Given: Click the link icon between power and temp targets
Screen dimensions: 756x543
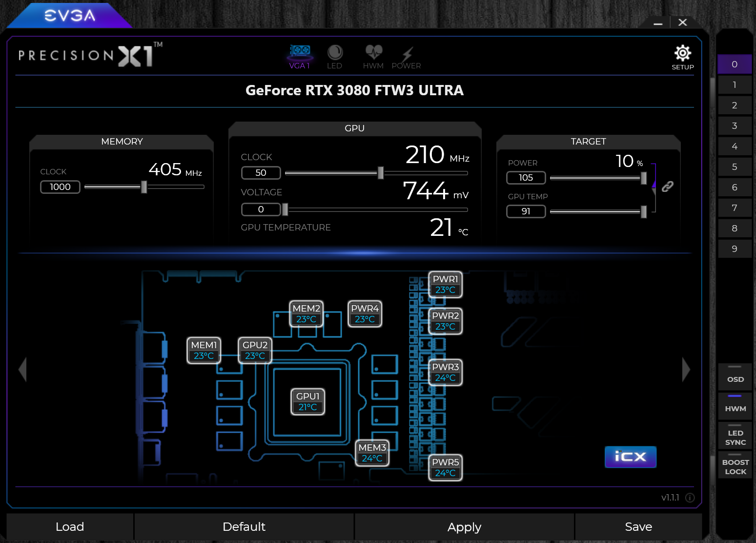Looking at the screenshot, I should click(x=667, y=186).
